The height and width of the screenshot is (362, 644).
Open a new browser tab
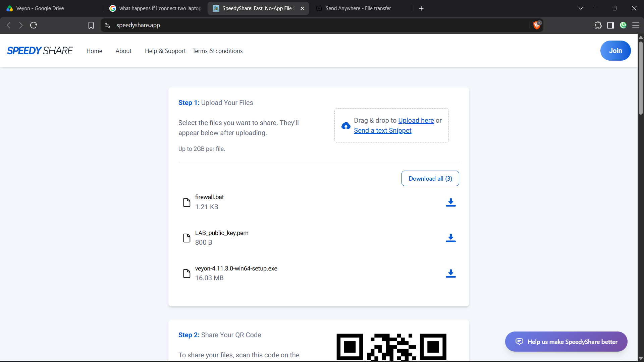pos(421,8)
